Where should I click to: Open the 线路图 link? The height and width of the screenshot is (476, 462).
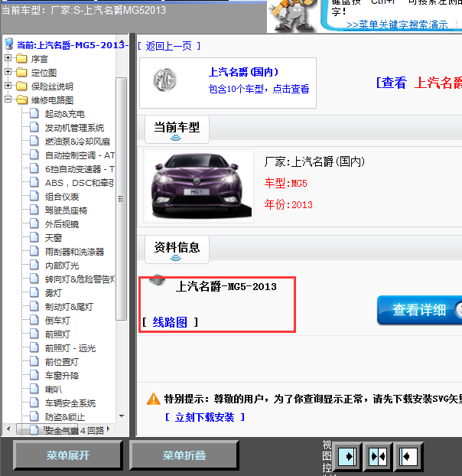[170, 321]
